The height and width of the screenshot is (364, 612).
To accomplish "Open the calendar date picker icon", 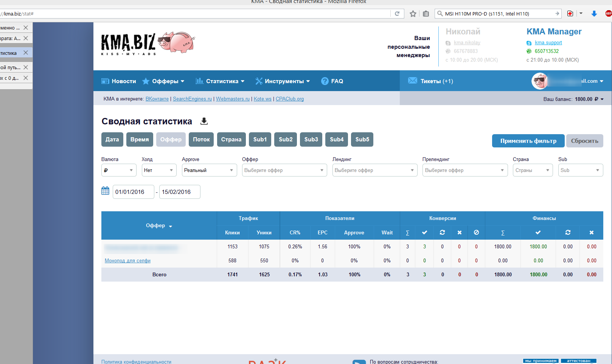I will point(105,191).
